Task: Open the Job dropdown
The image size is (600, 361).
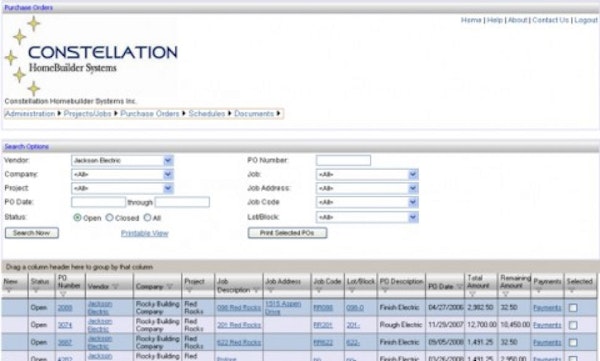Action: click(367, 175)
